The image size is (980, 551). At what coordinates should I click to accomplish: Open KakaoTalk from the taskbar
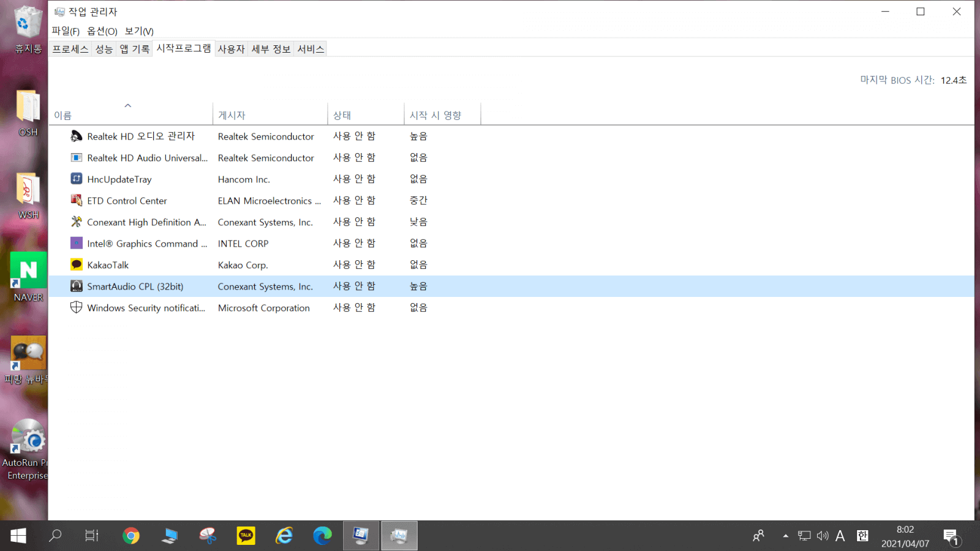pos(246,536)
